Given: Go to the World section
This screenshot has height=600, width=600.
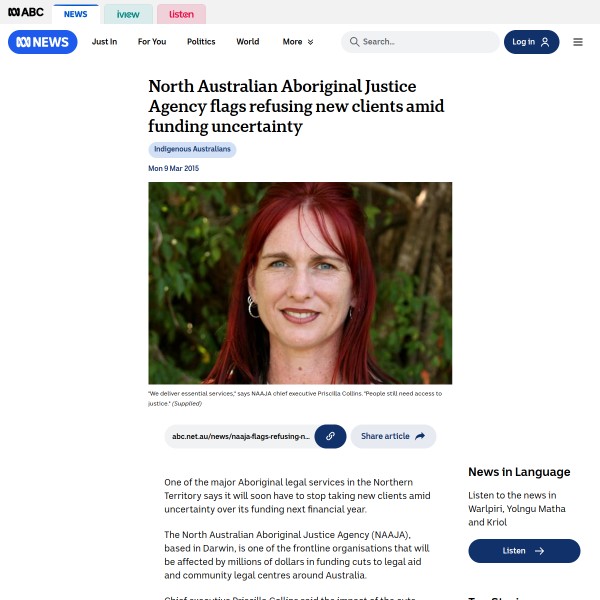Looking at the screenshot, I should tap(248, 42).
